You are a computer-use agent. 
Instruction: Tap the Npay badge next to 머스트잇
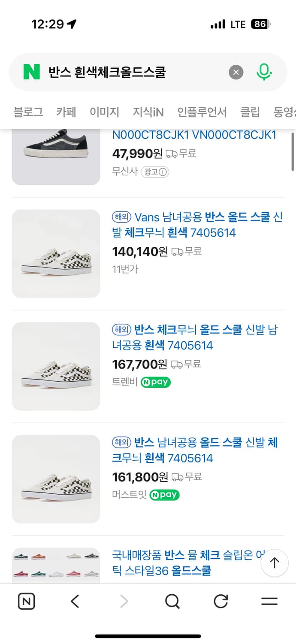164,495
